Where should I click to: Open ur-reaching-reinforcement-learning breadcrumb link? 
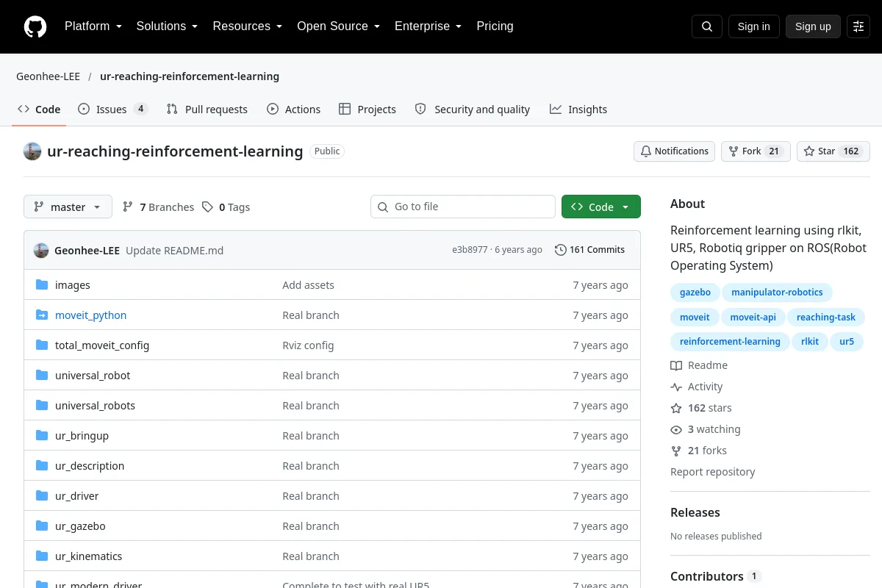pyautogui.click(x=190, y=76)
